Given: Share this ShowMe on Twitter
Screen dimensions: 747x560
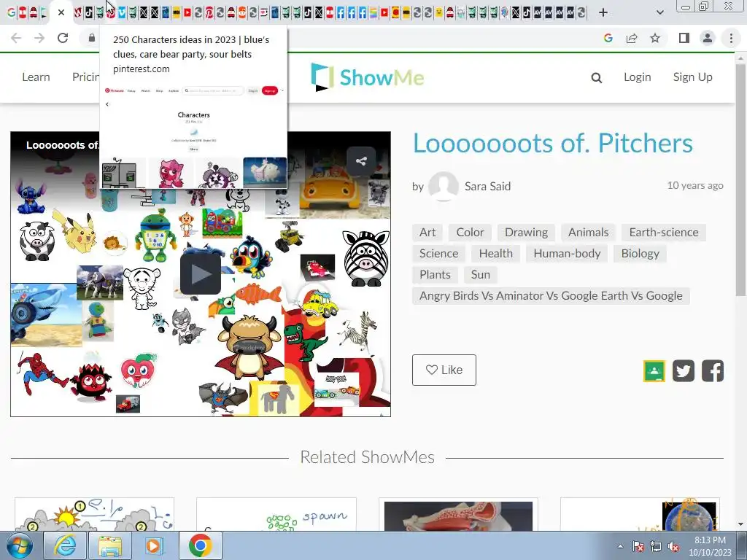Looking at the screenshot, I should 683,371.
